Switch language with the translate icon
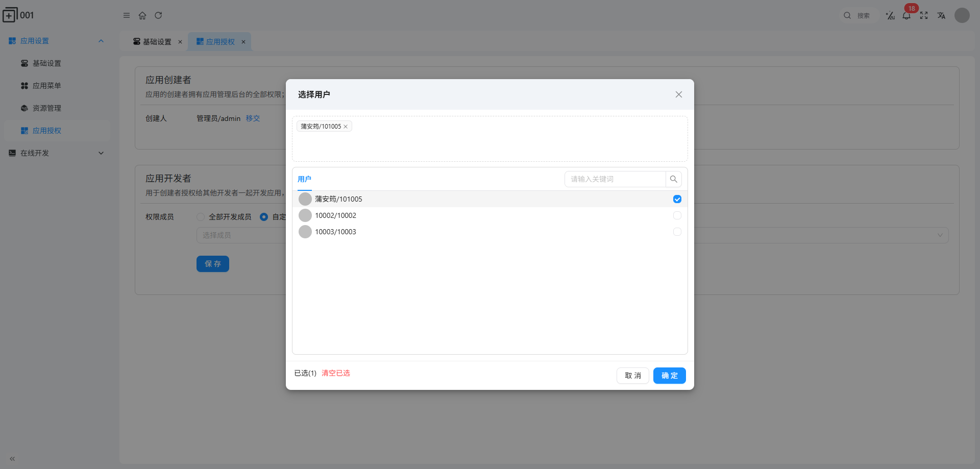Viewport: 980px width, 469px height. (x=941, y=15)
